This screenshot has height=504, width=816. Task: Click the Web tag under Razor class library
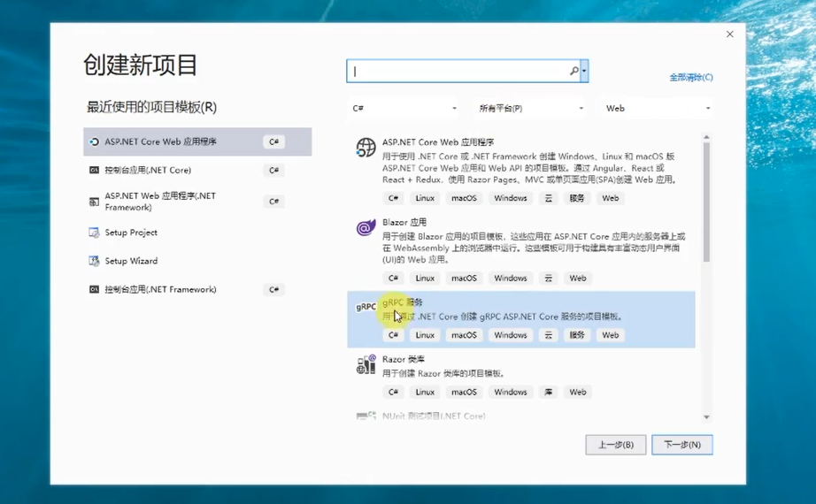pyautogui.click(x=578, y=393)
